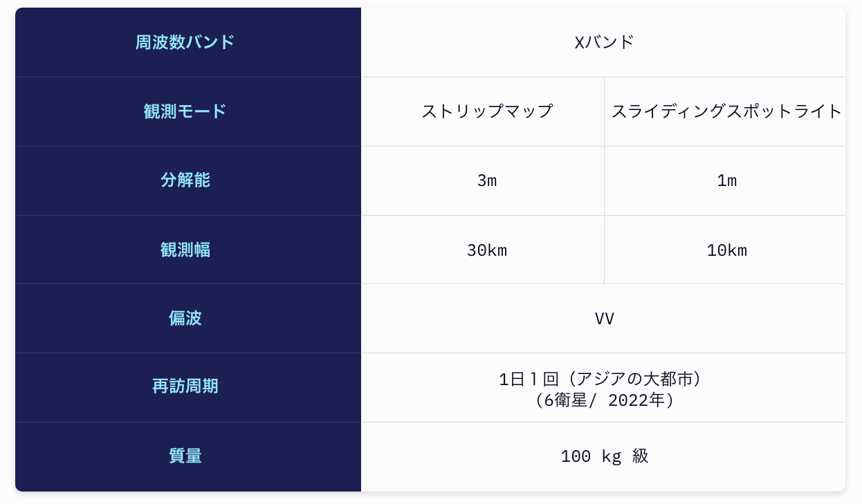862x504 pixels.
Task: Click the 観測幅 row header
Action: click(188, 250)
